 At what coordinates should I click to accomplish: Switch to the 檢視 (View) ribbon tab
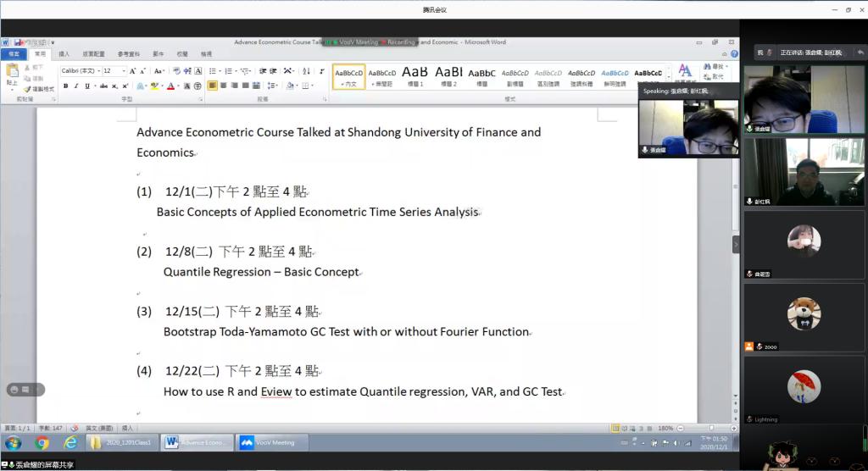click(206, 53)
